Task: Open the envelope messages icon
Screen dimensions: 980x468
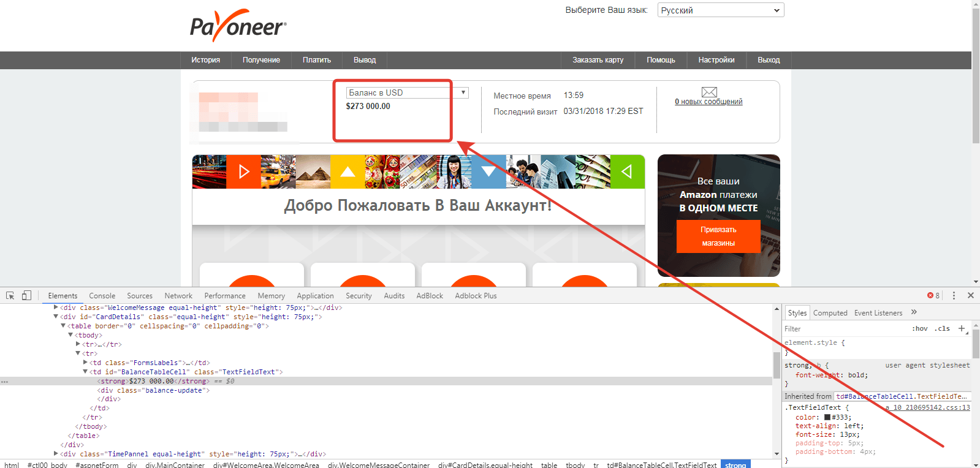Action: [x=709, y=92]
